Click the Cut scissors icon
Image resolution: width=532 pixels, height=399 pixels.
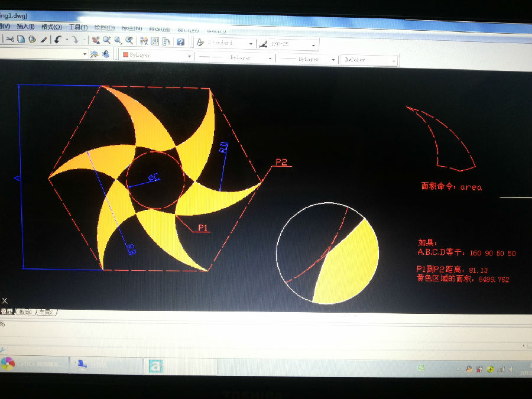[10, 40]
